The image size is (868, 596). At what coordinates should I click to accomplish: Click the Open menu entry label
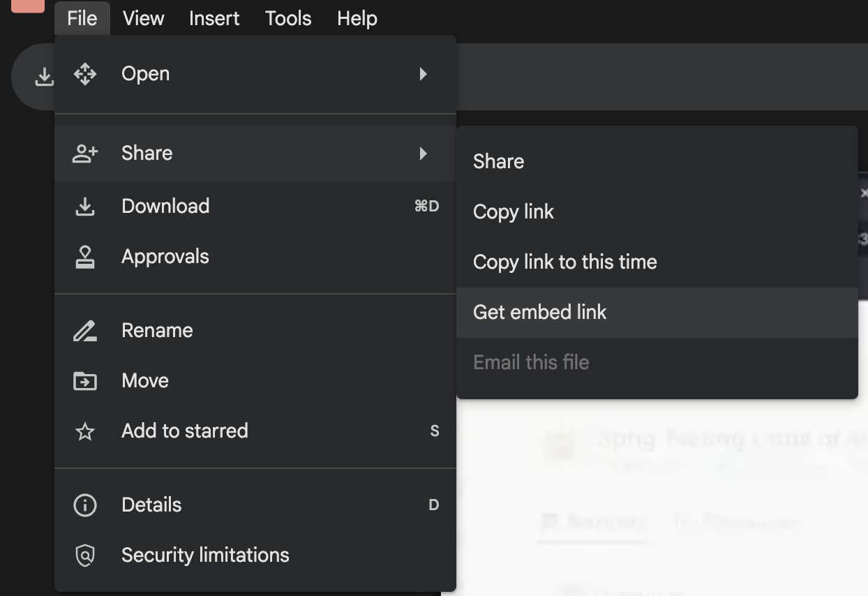pyautogui.click(x=145, y=74)
